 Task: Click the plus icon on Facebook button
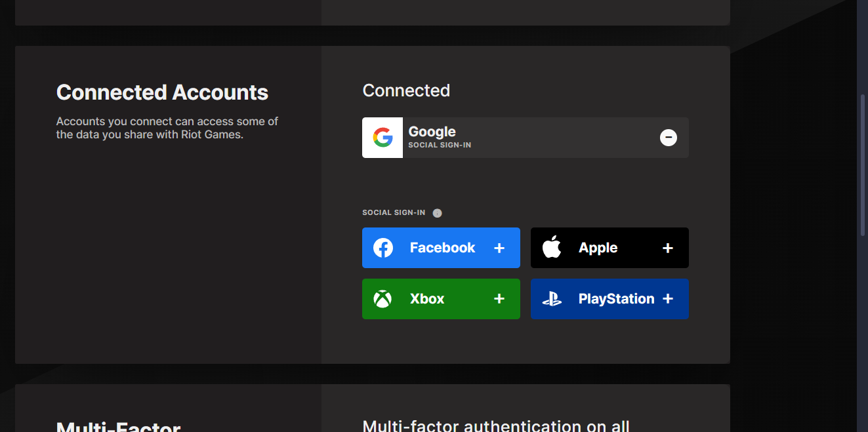point(499,248)
